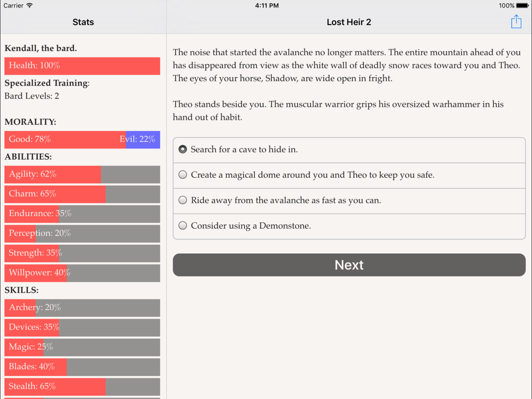532x399 pixels.
Task: Click the Archery 20% skill bar
Action: (x=82, y=307)
